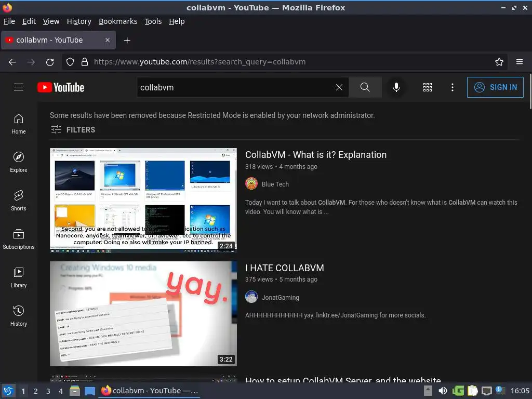Open the Blue Tech channel name
This screenshot has width=532, height=399.
[275, 184]
